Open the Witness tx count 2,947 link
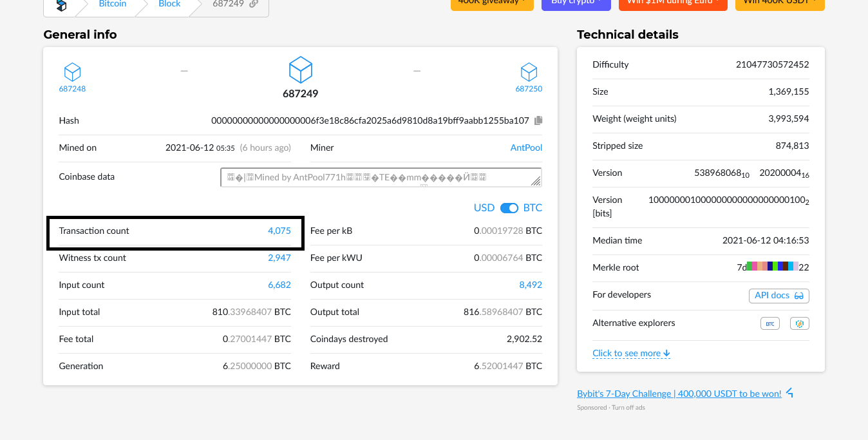Viewport: 868px width, 440px height. click(x=279, y=258)
